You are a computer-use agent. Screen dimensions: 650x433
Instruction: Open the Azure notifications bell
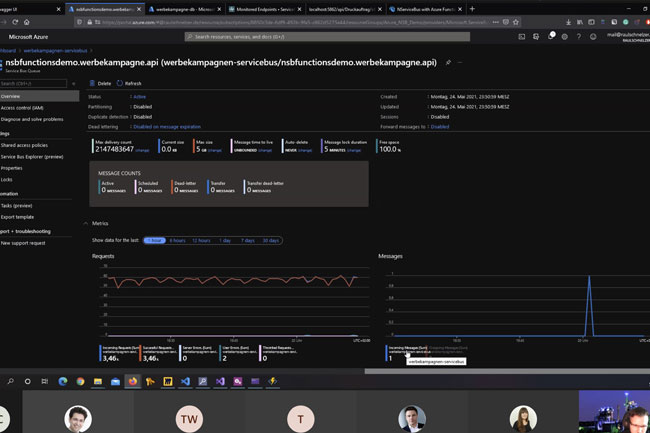click(551, 36)
